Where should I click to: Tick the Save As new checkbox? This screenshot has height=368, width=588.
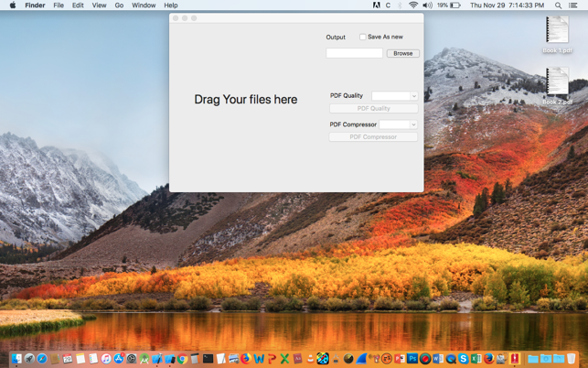(x=363, y=37)
